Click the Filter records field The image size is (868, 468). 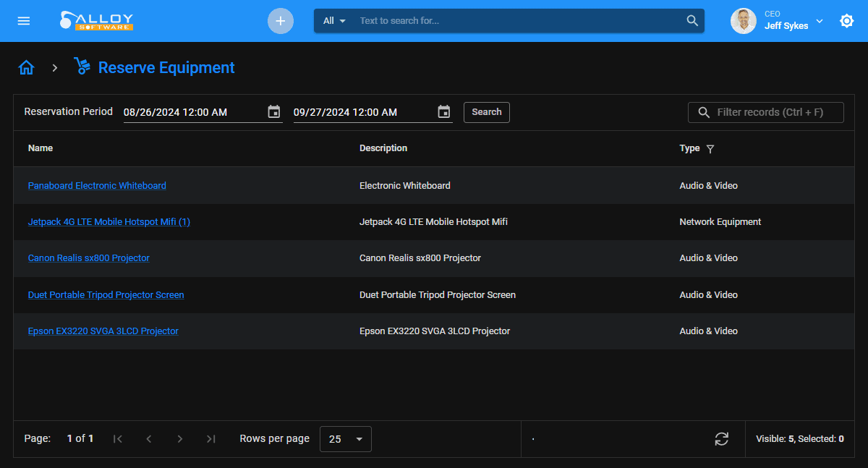coord(766,112)
